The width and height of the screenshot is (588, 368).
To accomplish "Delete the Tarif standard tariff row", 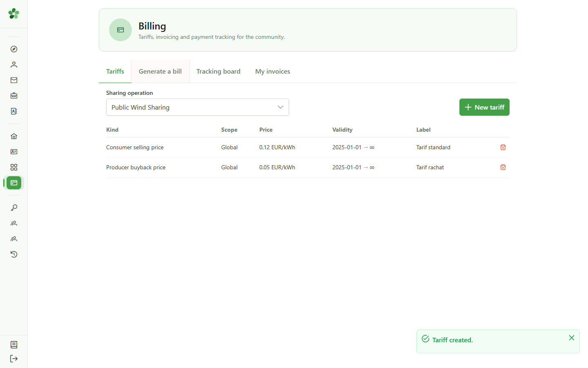I will (x=503, y=147).
